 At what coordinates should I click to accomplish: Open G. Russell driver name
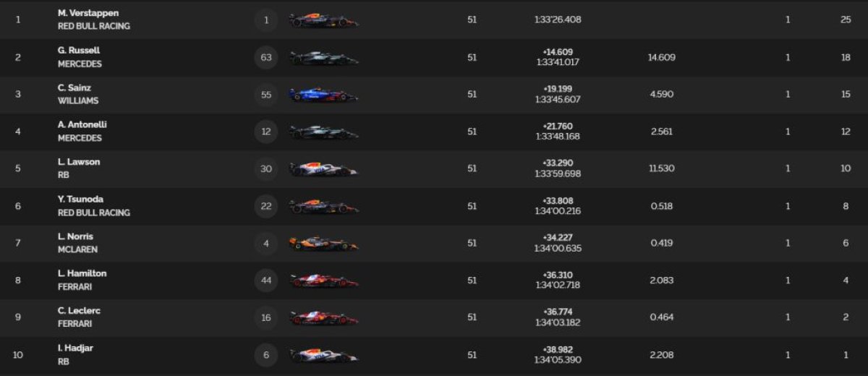pos(79,51)
